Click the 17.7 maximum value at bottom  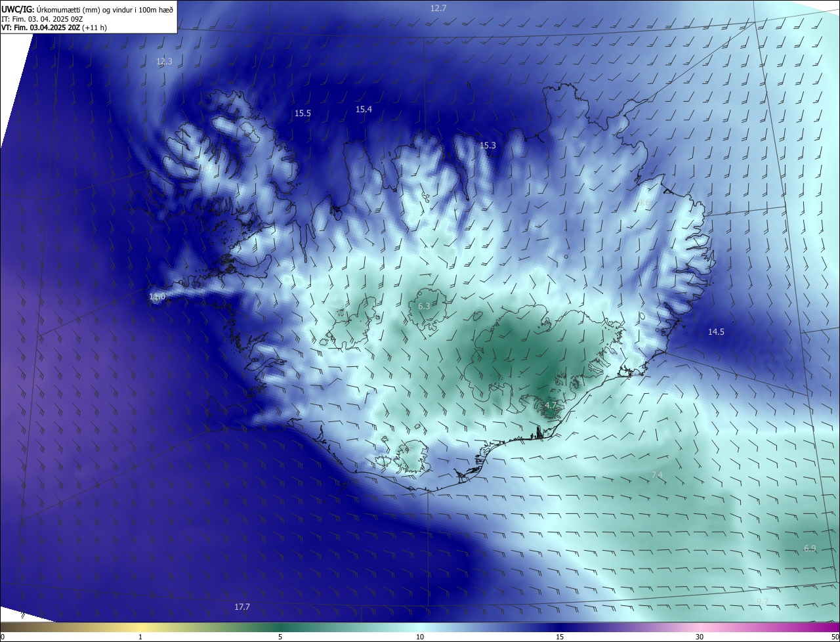click(242, 607)
